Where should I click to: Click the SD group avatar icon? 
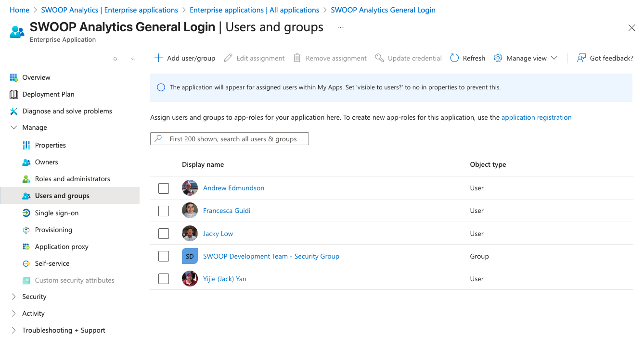tap(190, 256)
